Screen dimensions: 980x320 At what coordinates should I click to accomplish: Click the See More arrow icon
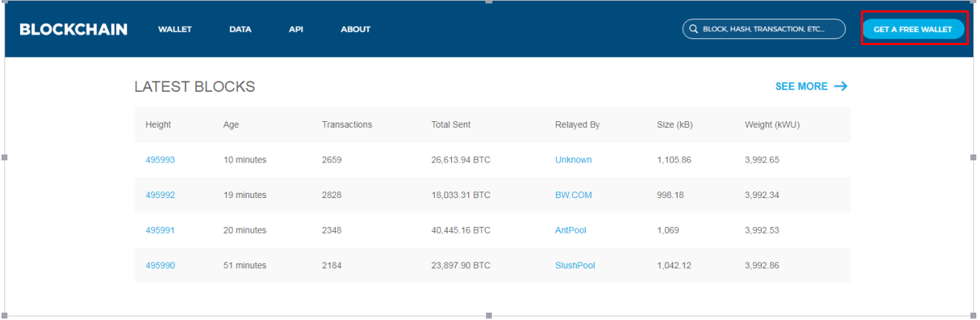pos(840,86)
